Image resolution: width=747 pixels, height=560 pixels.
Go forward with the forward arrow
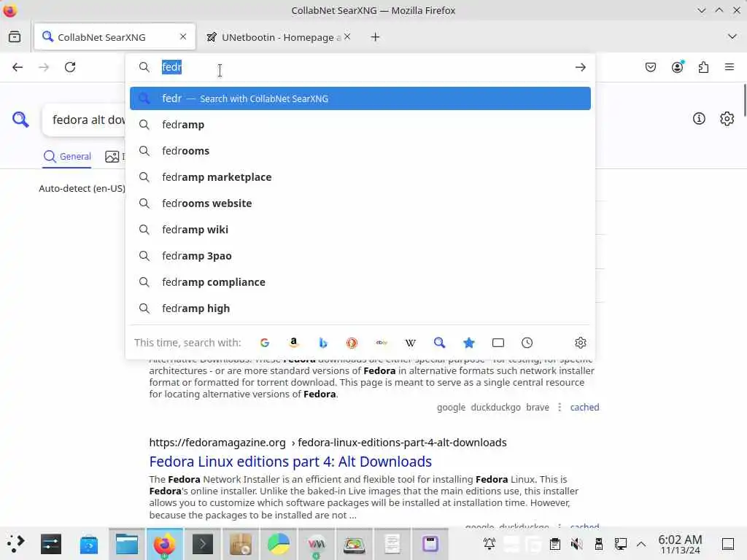tap(44, 67)
